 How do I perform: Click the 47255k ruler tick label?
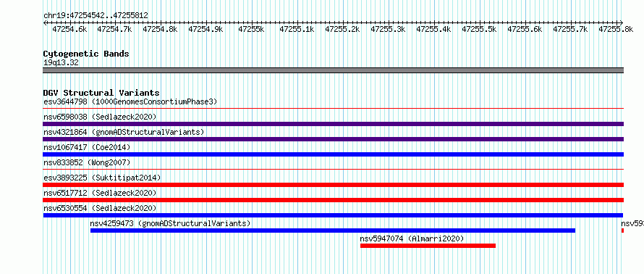click(x=251, y=29)
